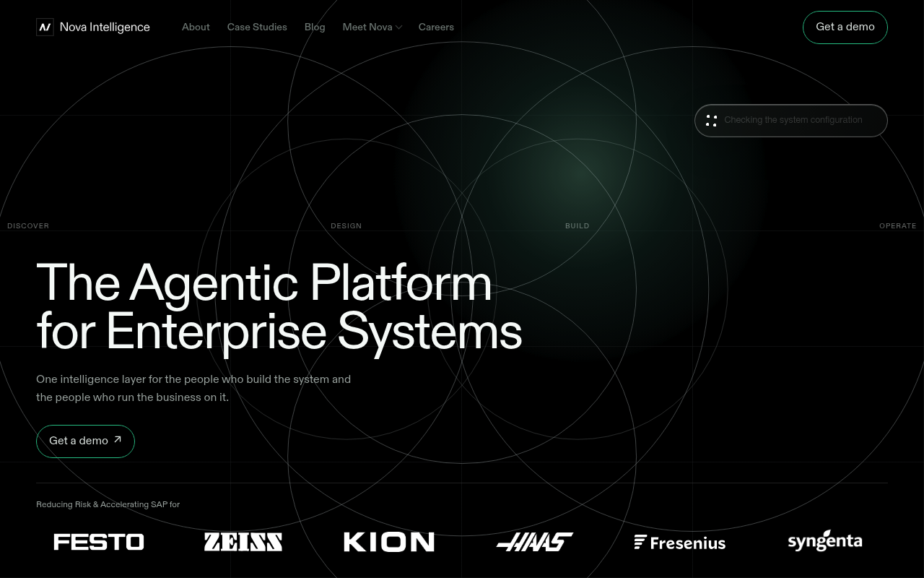
Task: Click the arrow icon in the hero demo button
Action: (x=118, y=439)
